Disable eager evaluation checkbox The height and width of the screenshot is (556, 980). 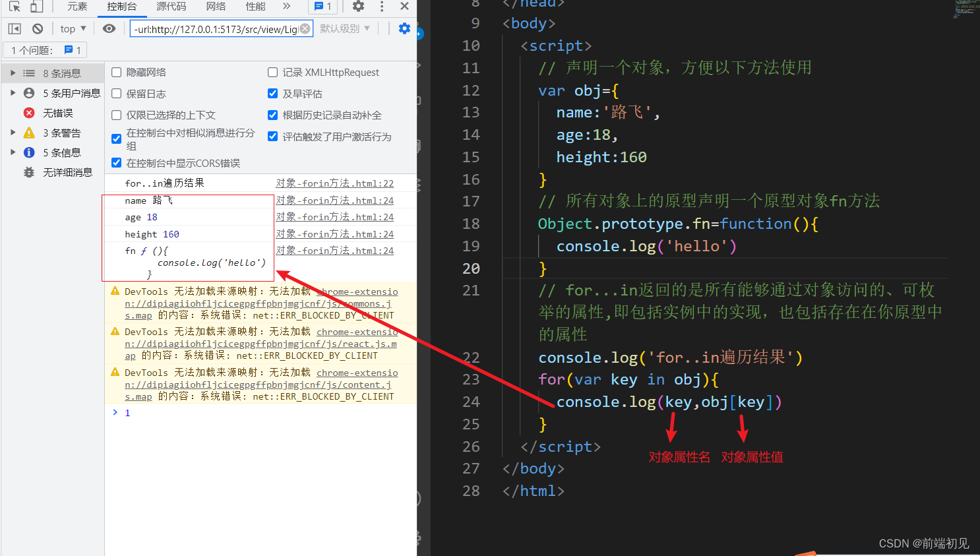(x=272, y=94)
